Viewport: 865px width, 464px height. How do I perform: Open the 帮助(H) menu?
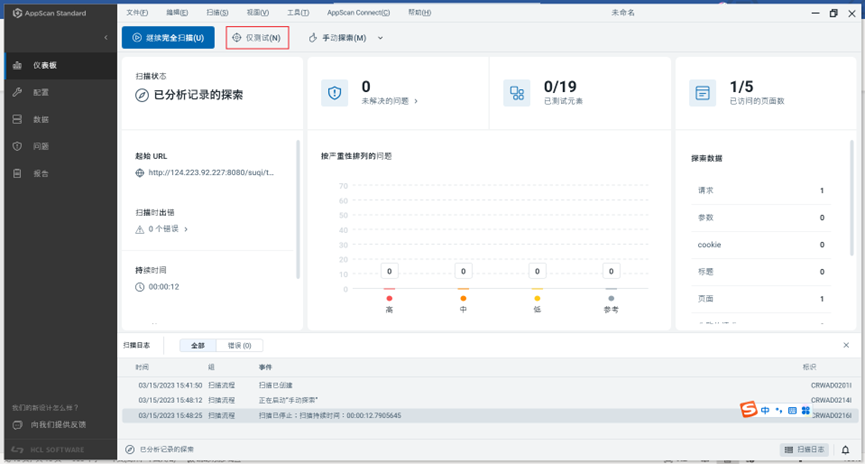click(x=419, y=13)
